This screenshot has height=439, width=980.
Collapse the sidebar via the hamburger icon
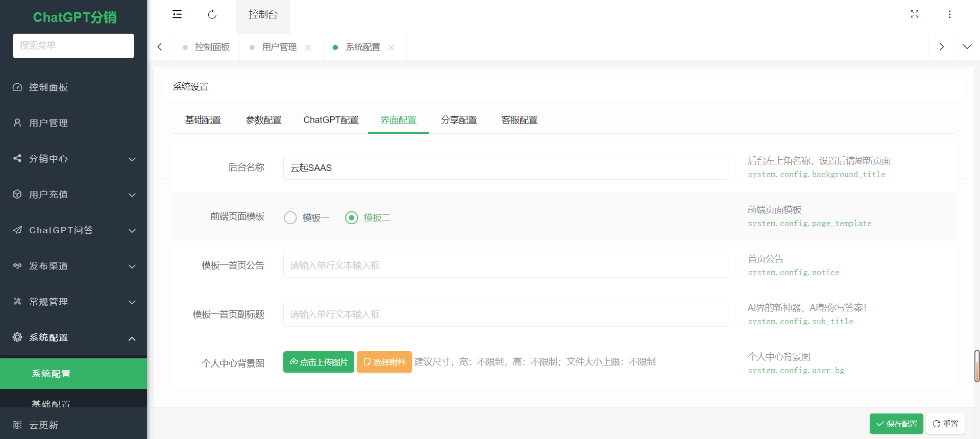177,14
